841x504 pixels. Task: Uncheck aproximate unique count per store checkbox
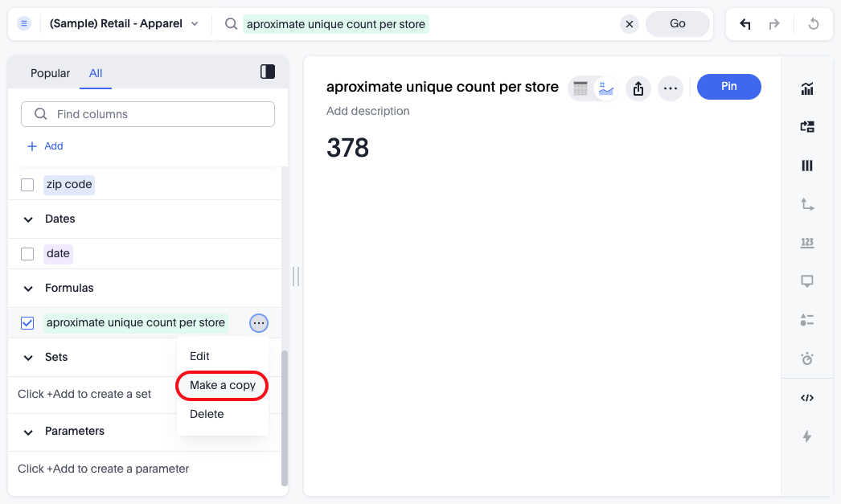[x=27, y=323]
